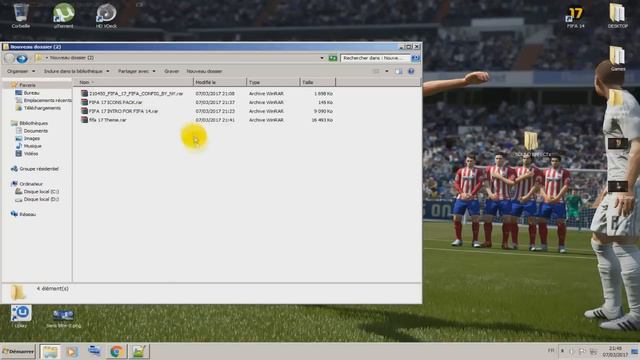
Task: Select the fifa 17 Theme.rar archive
Action: pos(104,120)
